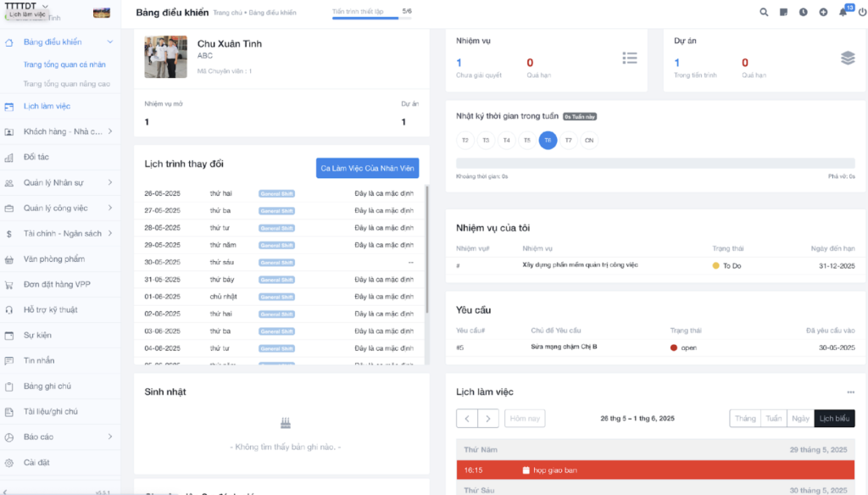Click the Lịch làm việc sidebar icon

(8, 106)
